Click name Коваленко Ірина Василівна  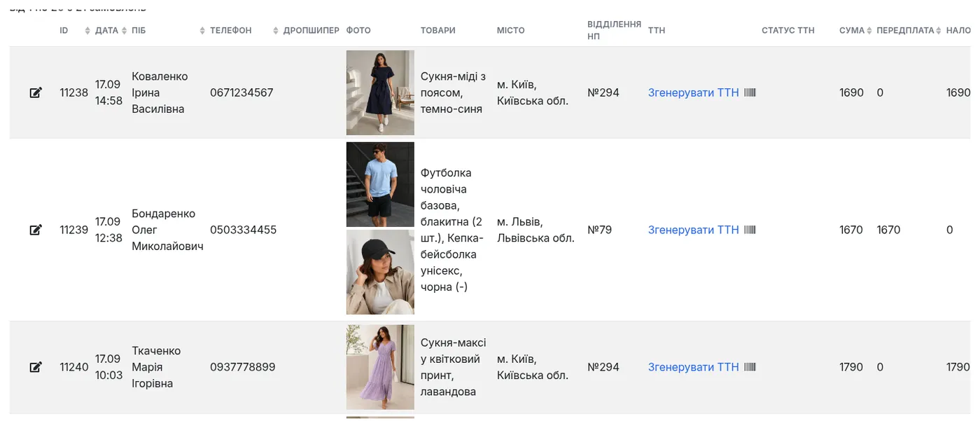160,92
